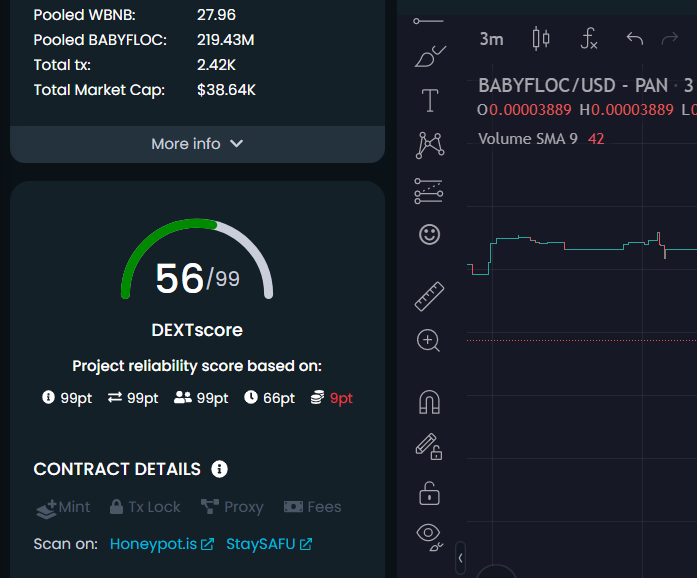Check the Tx Lock contract detail
Image resolution: width=697 pixels, height=578 pixels.
(x=145, y=507)
